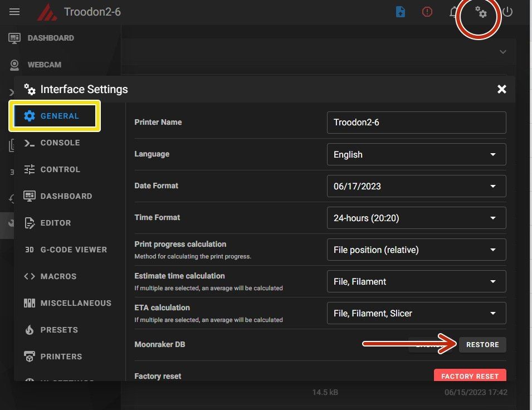Image resolution: width=532 pixels, height=410 pixels.
Task: Click the Interface Settings title gears icon
Action: 30,89
